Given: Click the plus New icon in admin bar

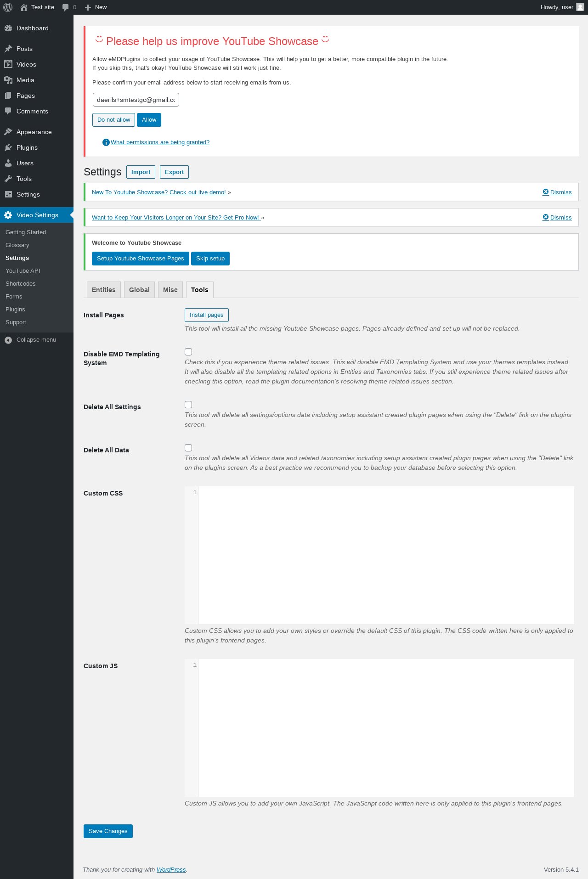Looking at the screenshot, I should [x=88, y=7].
